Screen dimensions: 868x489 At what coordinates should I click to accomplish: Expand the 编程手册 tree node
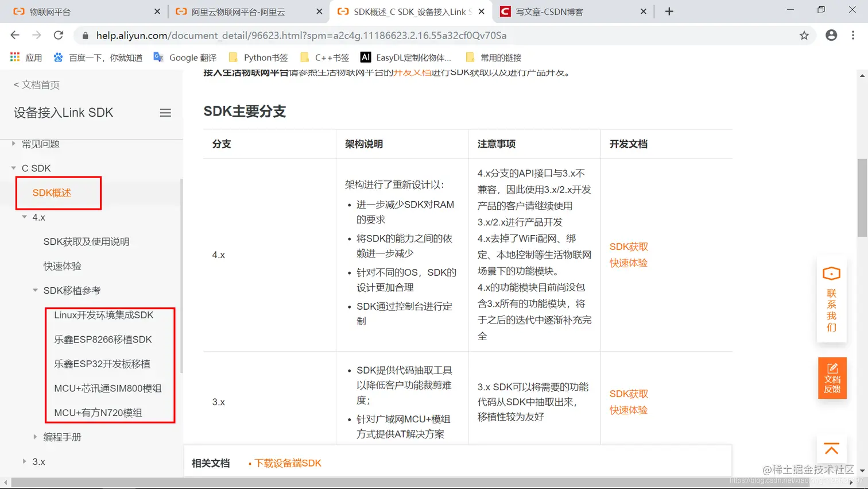[x=35, y=437]
